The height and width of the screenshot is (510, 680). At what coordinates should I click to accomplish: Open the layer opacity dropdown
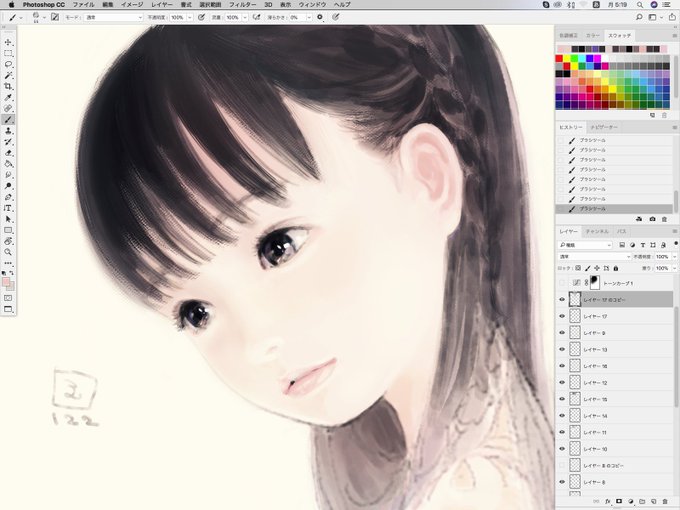pyautogui.click(x=674, y=257)
